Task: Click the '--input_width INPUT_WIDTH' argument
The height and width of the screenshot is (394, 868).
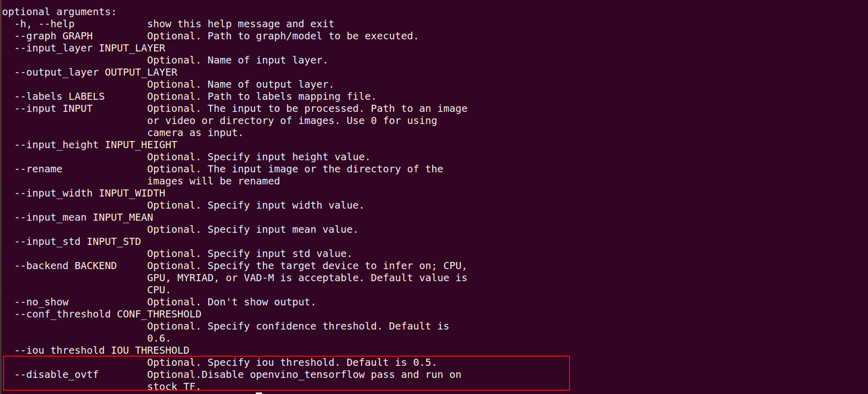Action: [90, 193]
